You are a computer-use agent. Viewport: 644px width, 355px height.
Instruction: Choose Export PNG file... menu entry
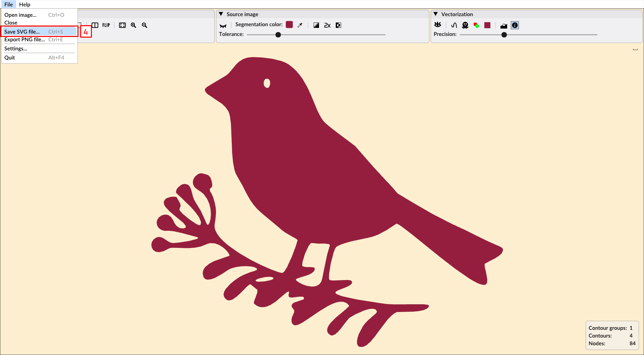point(39,39)
